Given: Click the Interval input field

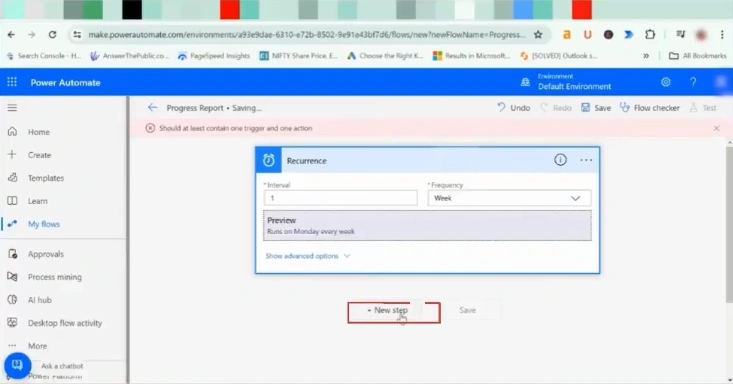Looking at the screenshot, I should (341, 198).
